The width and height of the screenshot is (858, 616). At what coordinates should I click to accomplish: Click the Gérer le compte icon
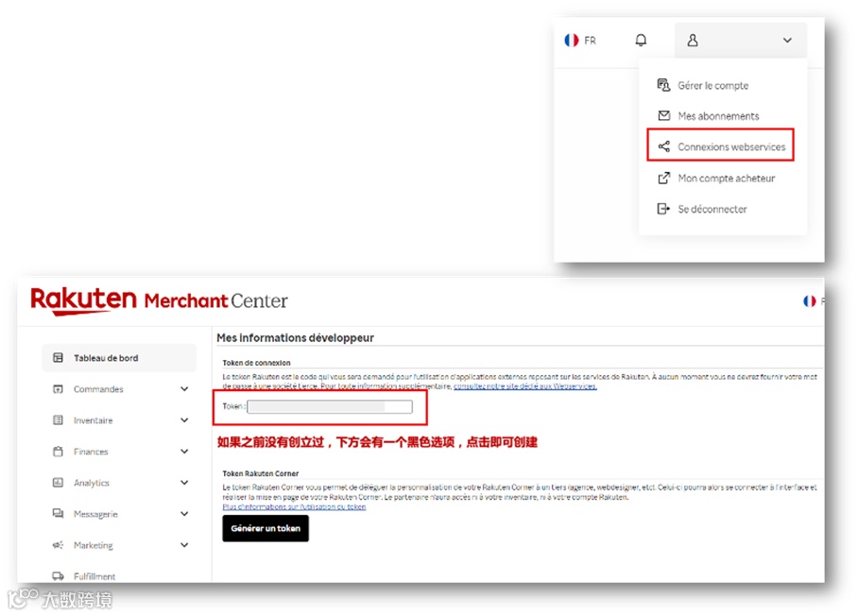tap(663, 85)
